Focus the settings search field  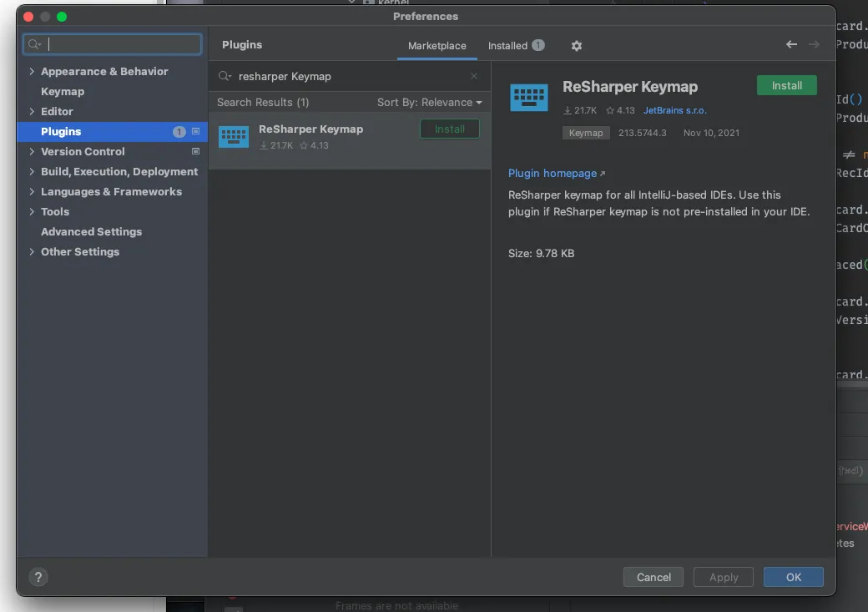[x=113, y=44]
